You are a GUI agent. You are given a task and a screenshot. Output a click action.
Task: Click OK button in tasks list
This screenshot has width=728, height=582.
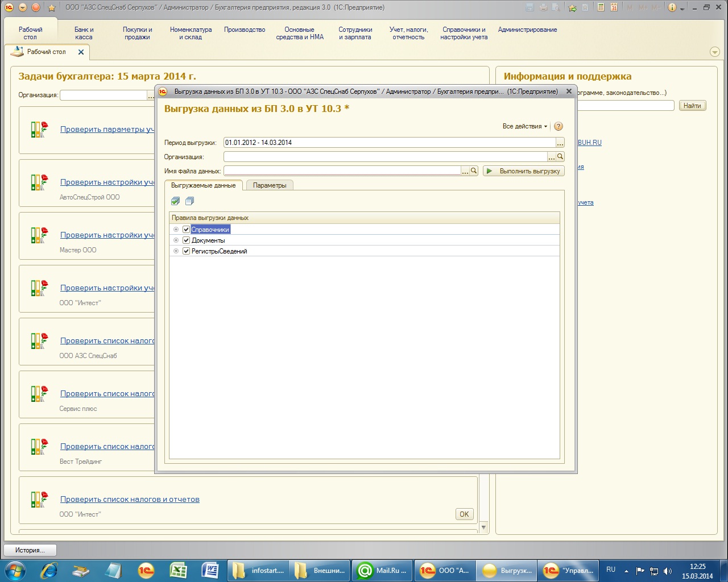pos(464,514)
